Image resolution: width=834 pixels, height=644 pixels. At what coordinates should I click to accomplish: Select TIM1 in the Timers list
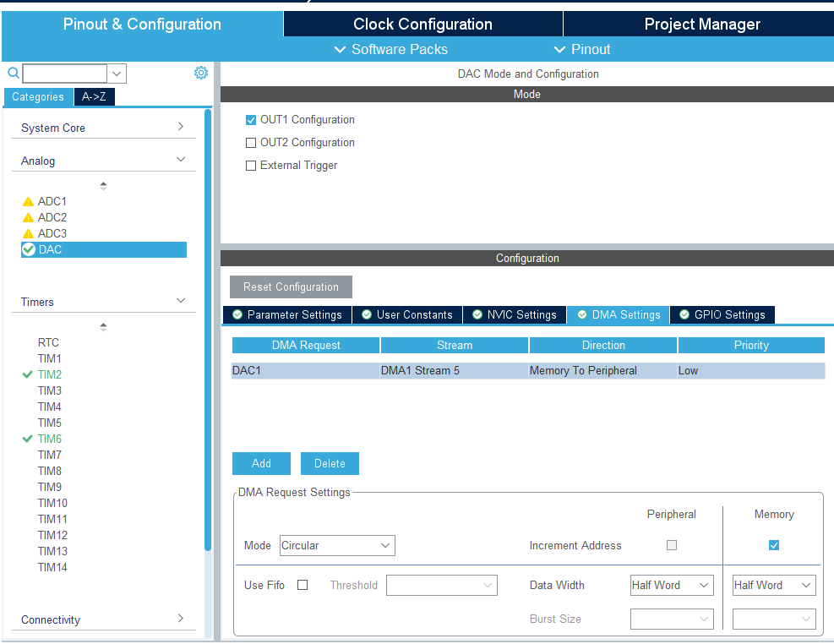[50, 358]
